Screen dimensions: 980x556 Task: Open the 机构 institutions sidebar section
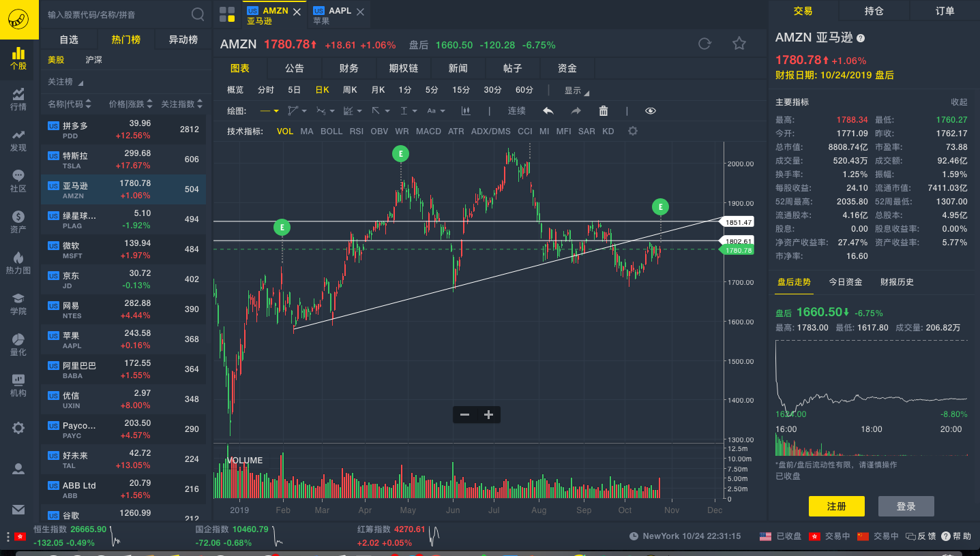tap(18, 385)
